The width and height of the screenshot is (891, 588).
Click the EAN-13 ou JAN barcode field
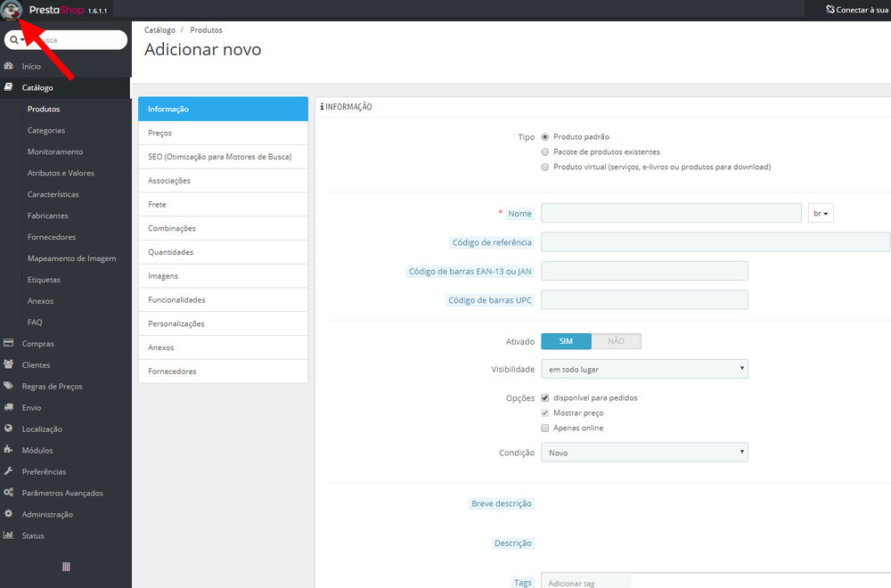644,271
